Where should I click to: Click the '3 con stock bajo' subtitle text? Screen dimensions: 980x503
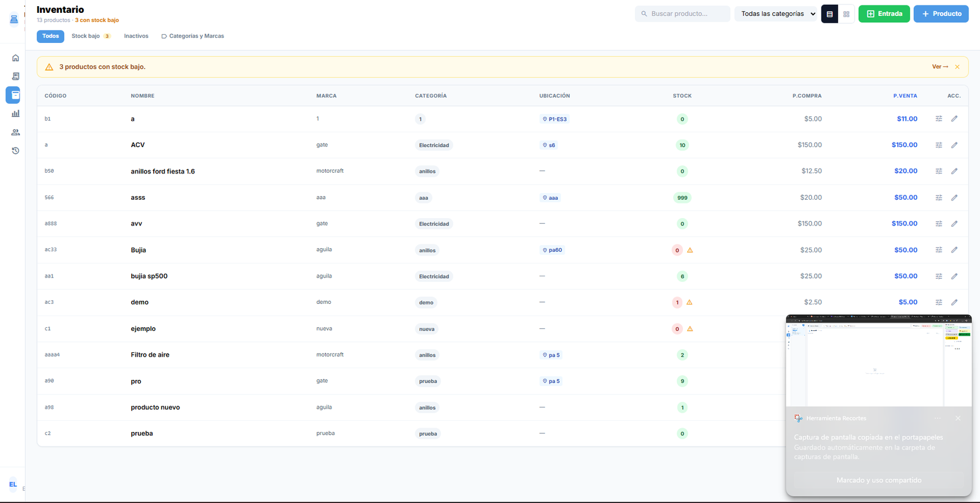click(x=97, y=20)
